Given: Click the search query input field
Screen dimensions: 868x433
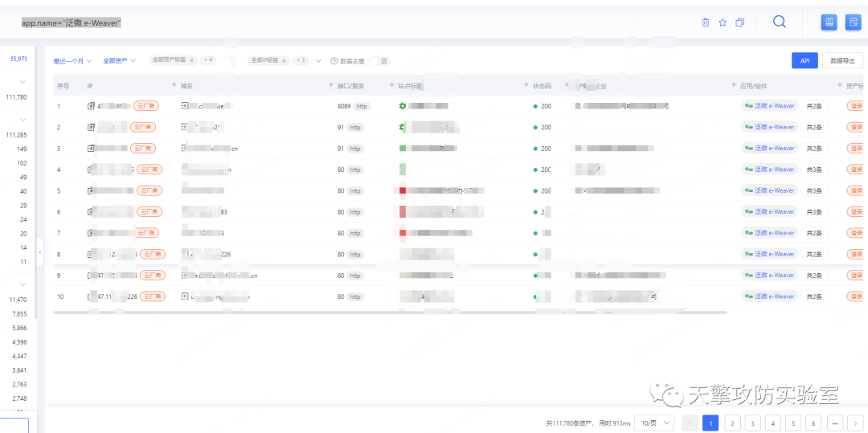Looking at the screenshot, I should (354, 22).
